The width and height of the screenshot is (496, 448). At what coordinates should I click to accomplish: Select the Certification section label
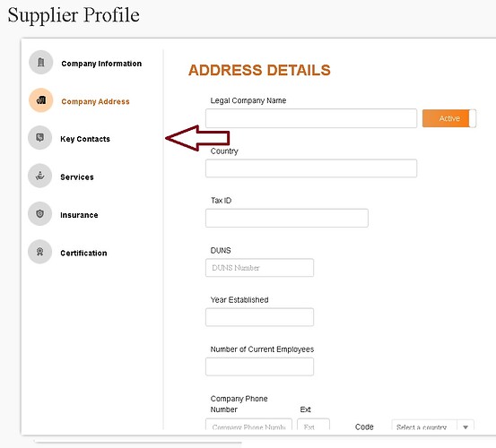click(83, 253)
